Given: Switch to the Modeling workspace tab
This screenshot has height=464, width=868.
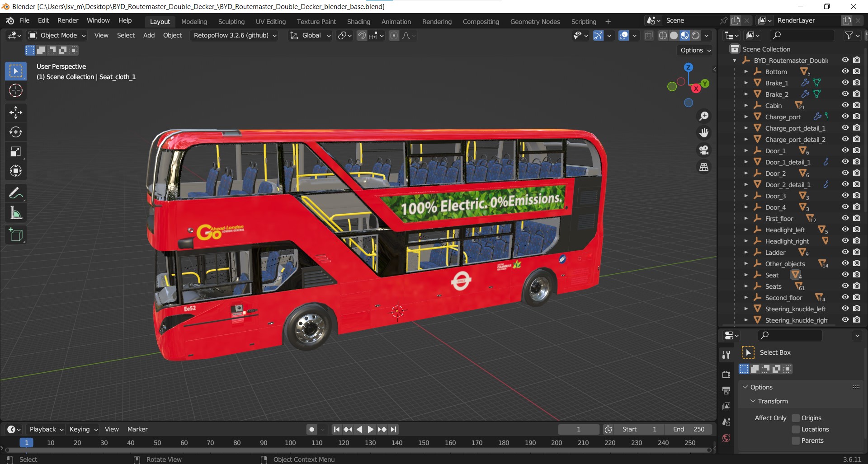Looking at the screenshot, I should pyautogui.click(x=194, y=22).
